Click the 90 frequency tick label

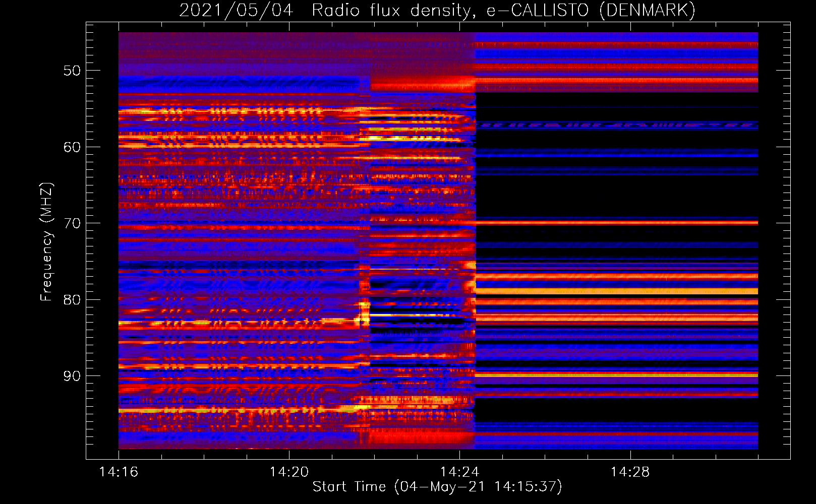(x=72, y=376)
